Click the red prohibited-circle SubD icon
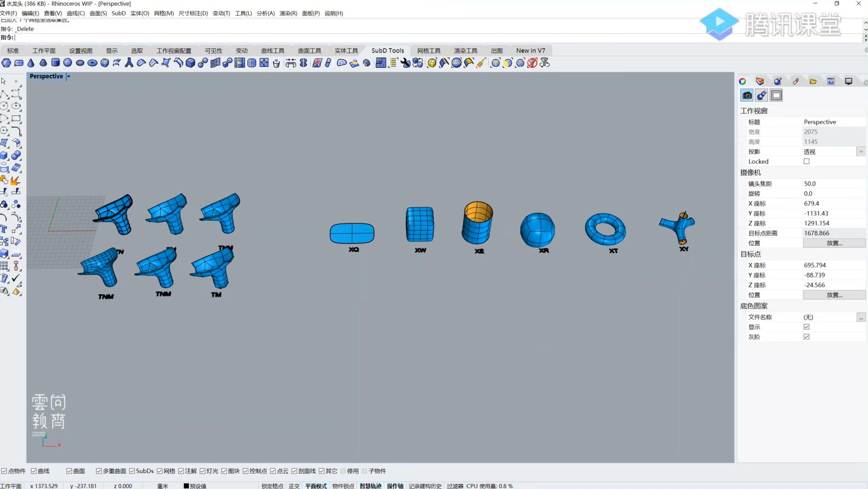This screenshot has width=868, height=489. click(x=532, y=63)
